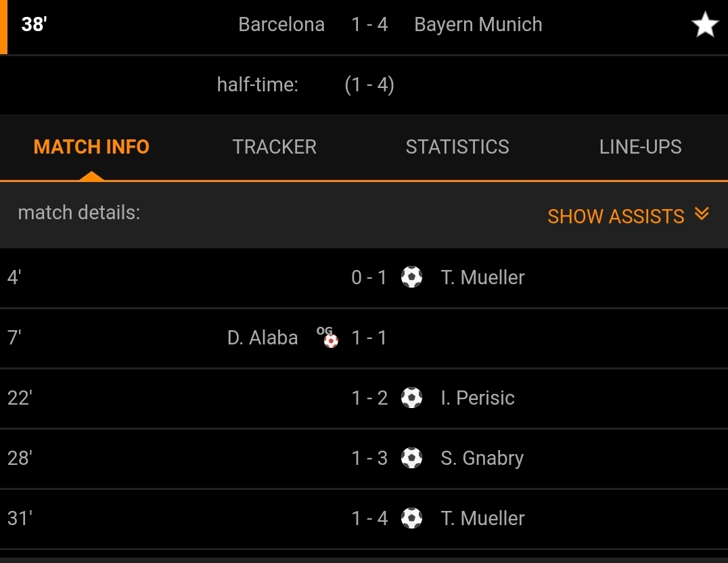Screen dimensions: 728x563
Task: Click the goal ball icon beside S. Gnabry
Action: (x=411, y=458)
